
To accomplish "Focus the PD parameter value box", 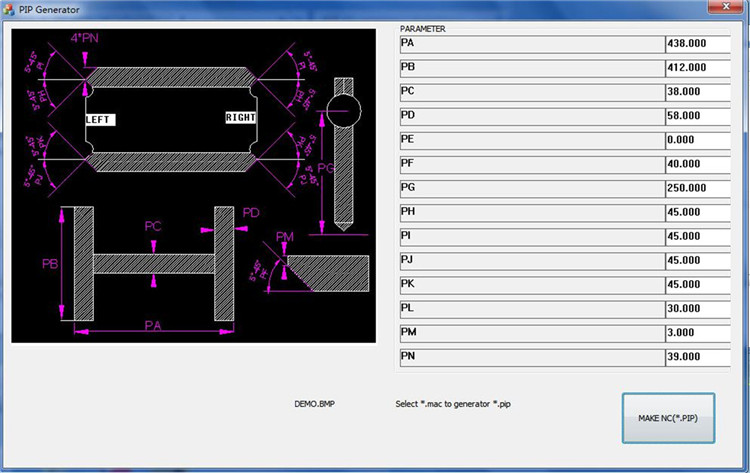I will click(x=697, y=116).
